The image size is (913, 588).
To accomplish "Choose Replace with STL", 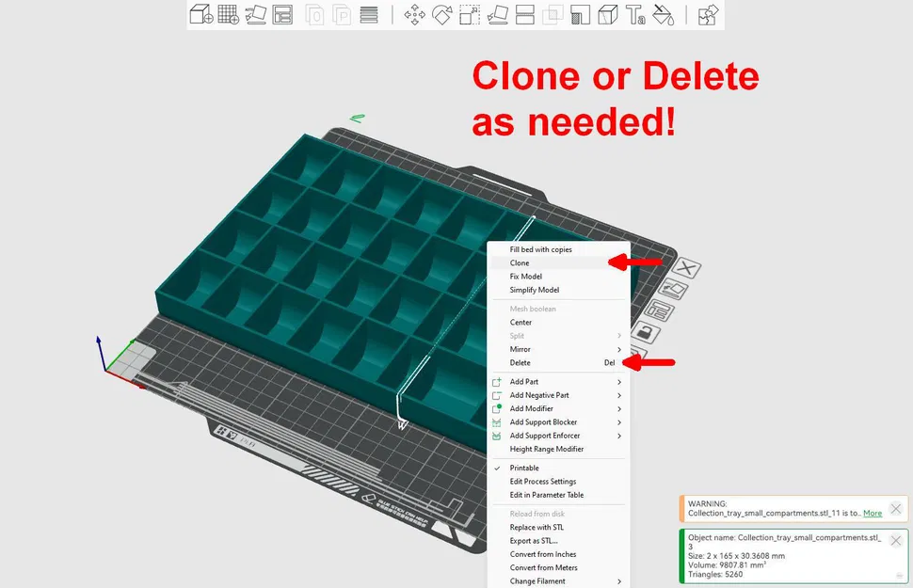I will tap(558, 528).
